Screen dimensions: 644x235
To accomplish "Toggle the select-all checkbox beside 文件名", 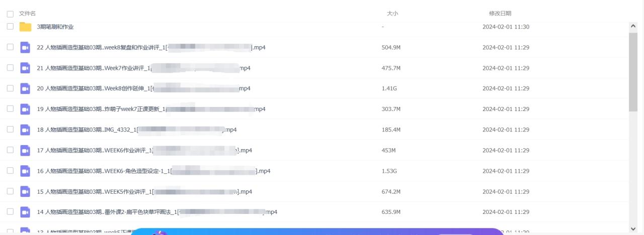I will 10,14.
